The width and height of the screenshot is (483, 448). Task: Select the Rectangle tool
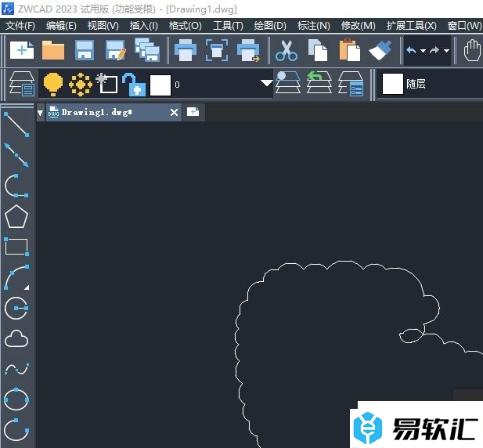pyautogui.click(x=16, y=247)
